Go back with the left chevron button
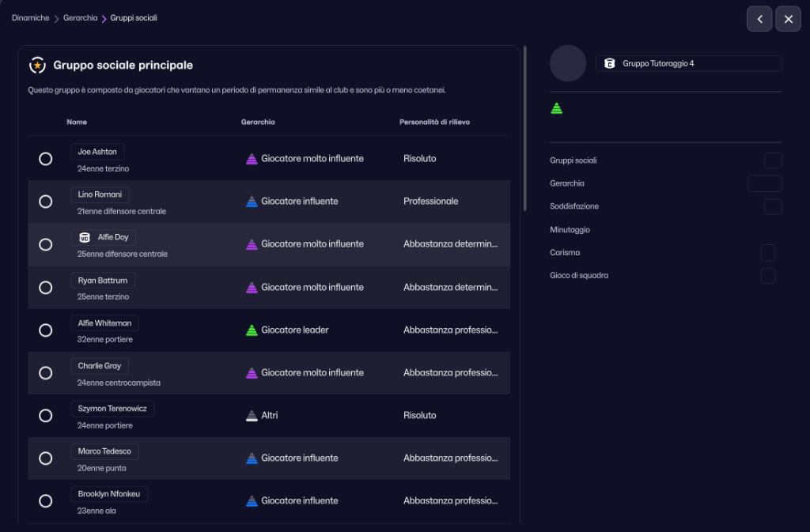The width and height of the screenshot is (810, 532). pos(759,19)
